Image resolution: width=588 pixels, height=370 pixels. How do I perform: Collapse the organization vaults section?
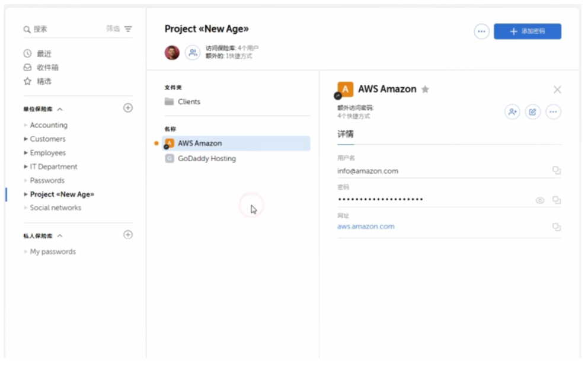point(60,109)
